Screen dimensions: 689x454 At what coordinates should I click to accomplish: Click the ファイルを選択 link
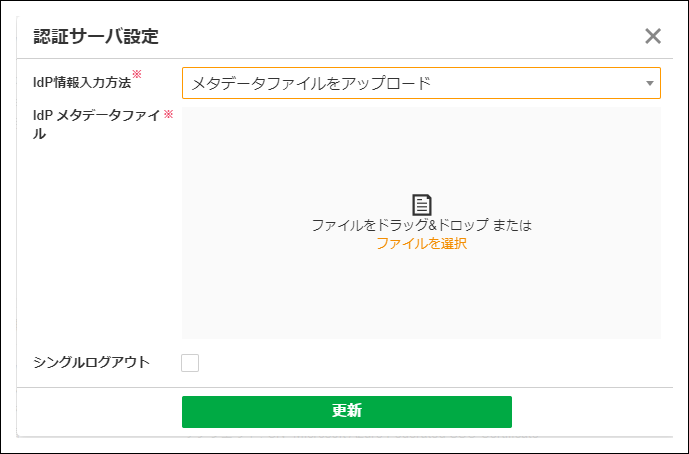pyautogui.click(x=421, y=243)
